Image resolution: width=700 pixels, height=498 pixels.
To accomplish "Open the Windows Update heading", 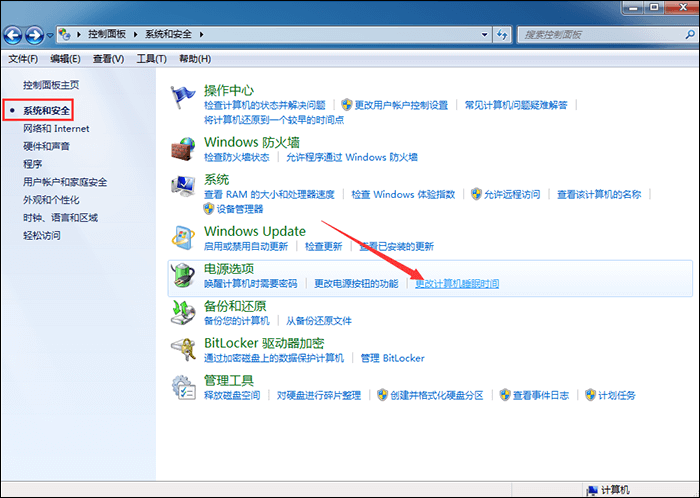I will click(x=255, y=231).
